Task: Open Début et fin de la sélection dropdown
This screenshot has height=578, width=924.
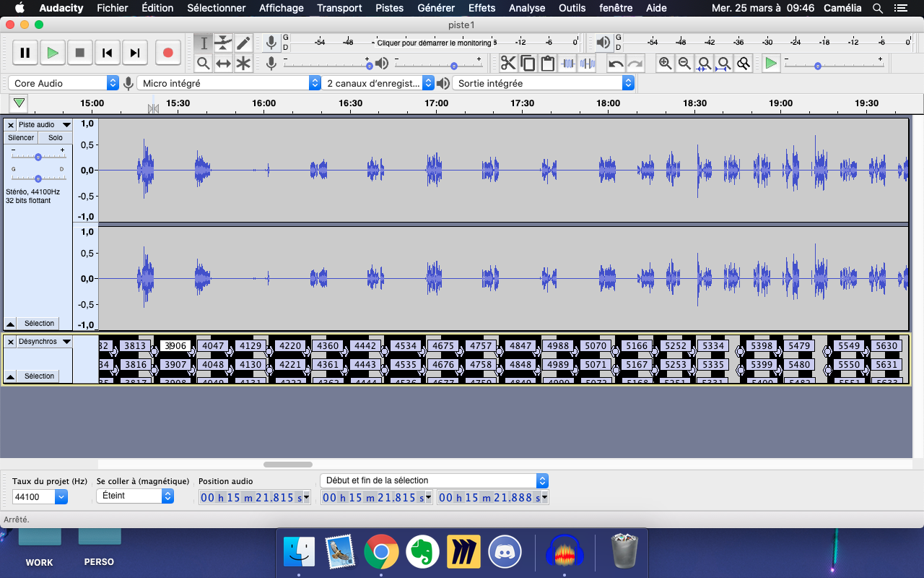Action: click(434, 480)
